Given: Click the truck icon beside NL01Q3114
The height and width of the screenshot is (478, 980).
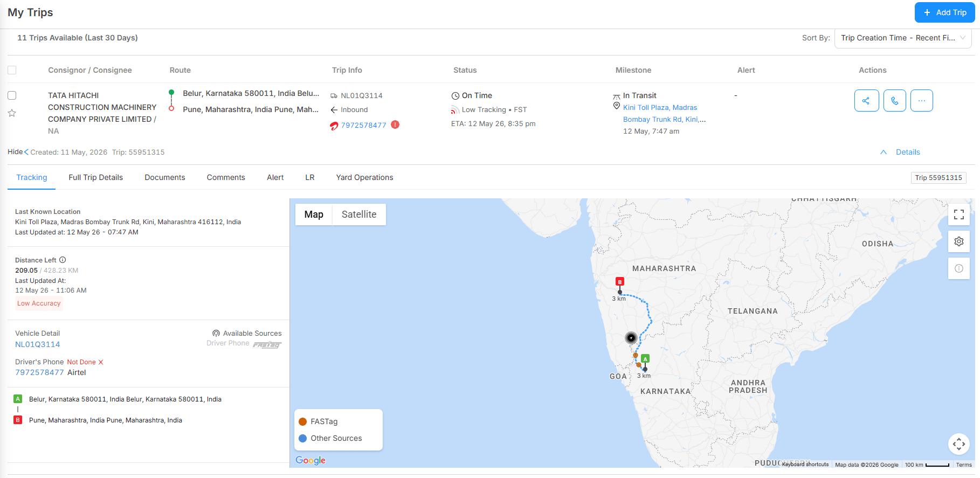Looking at the screenshot, I should (x=334, y=96).
